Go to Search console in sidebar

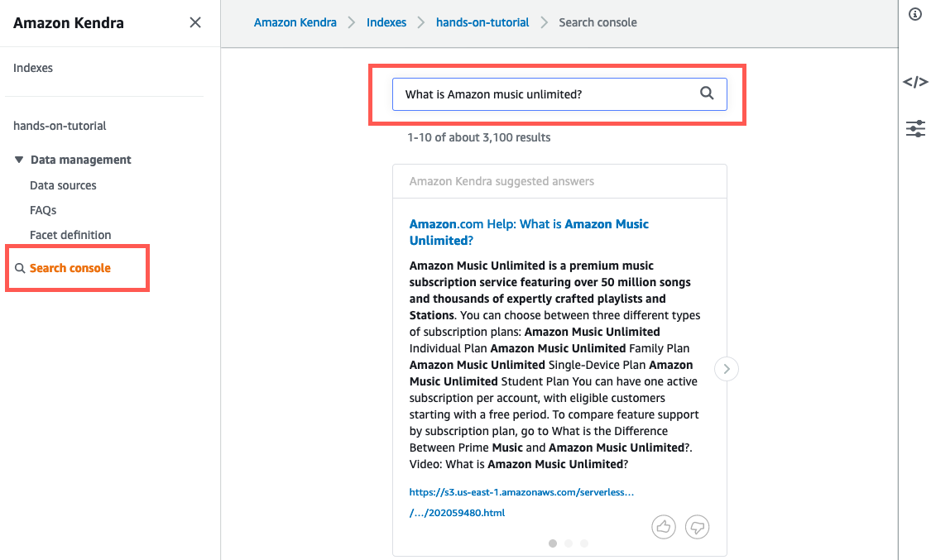pos(70,268)
